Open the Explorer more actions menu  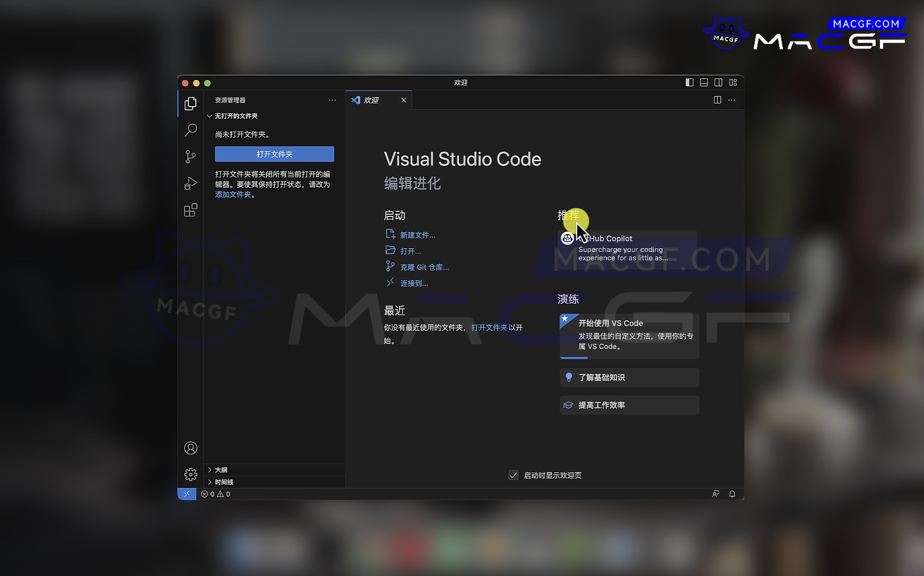(x=333, y=100)
